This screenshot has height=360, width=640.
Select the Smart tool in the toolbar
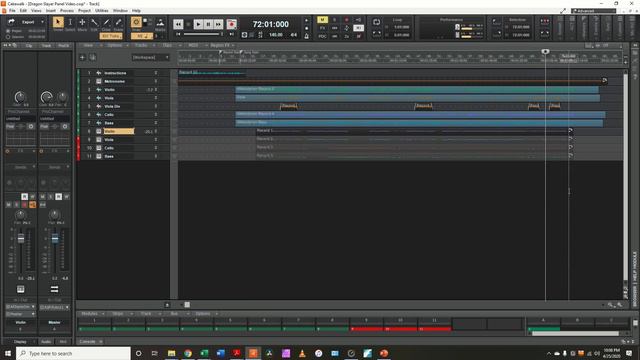[58, 22]
